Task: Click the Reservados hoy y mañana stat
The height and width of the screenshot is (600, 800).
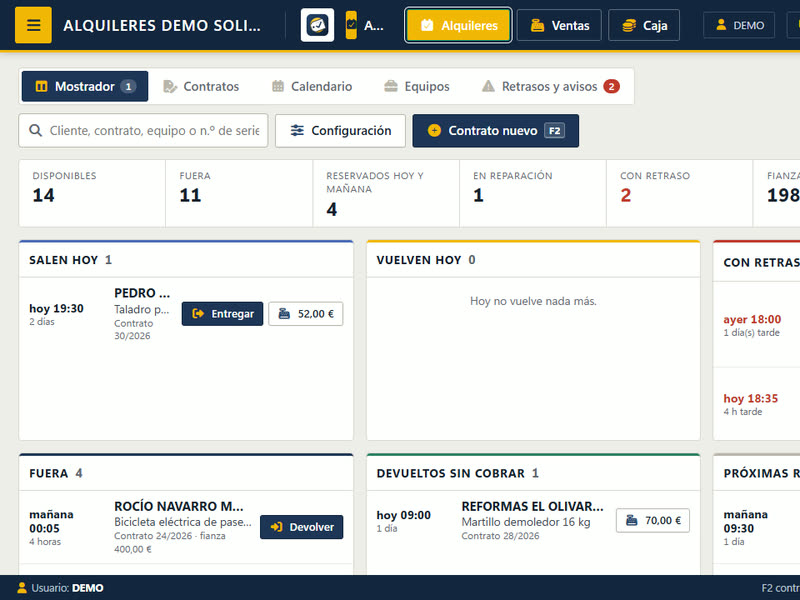Action: click(x=386, y=193)
